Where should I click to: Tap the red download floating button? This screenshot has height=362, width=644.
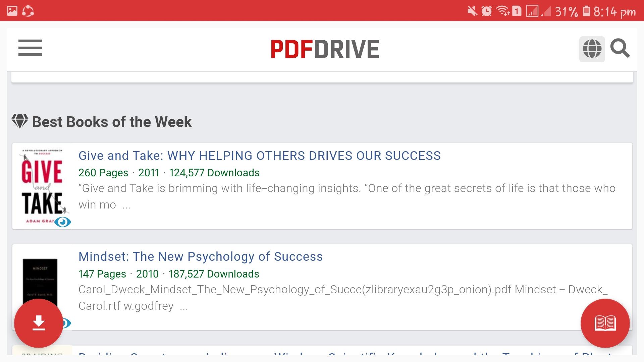click(x=39, y=323)
